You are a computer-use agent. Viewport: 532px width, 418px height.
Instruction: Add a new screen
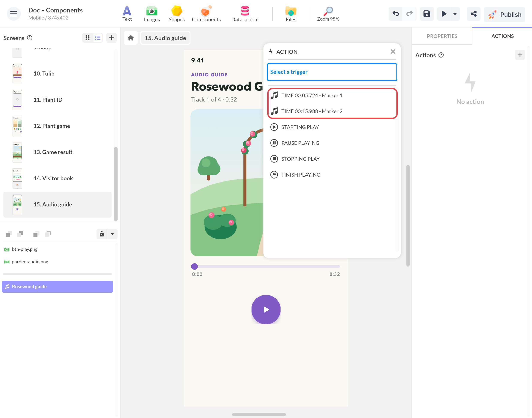tap(112, 38)
